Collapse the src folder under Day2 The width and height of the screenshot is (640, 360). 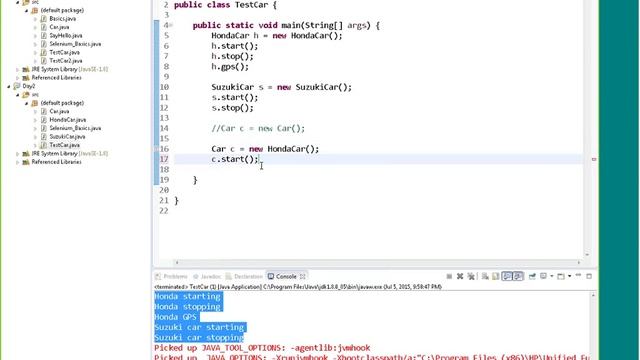coord(18,95)
